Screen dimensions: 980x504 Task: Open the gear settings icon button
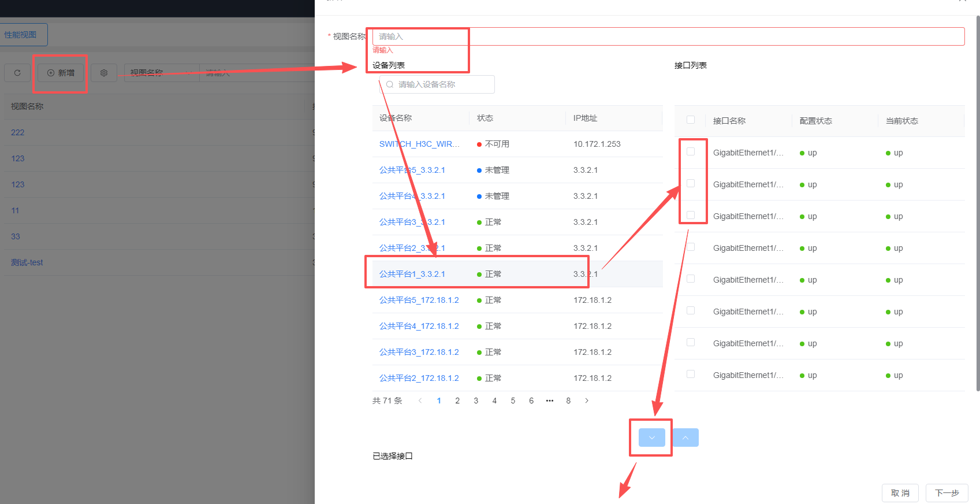tap(104, 73)
